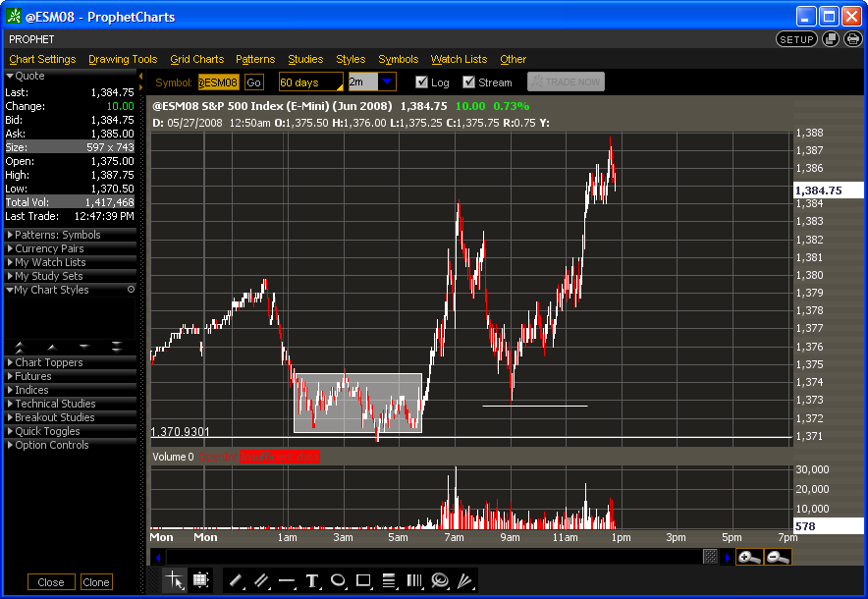Open the Drawing Tools menu
Image resolution: width=868 pixels, height=599 pixels.
tap(123, 59)
